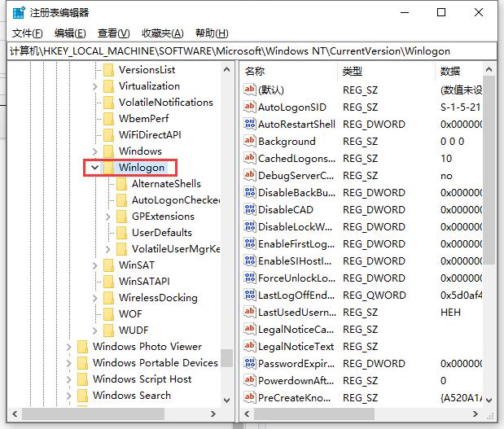
Task: Select the LegalNoticeText string icon
Action: coord(250,346)
